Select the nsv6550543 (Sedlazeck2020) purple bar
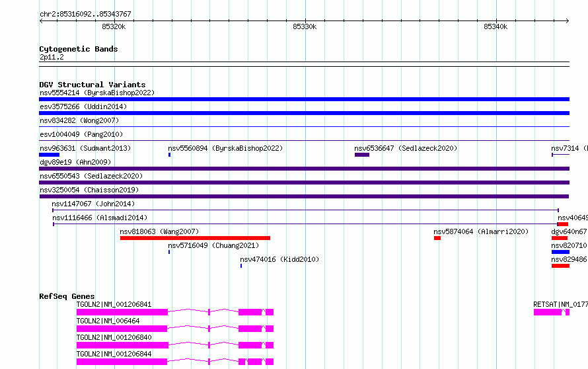588x369 pixels. pos(304,183)
